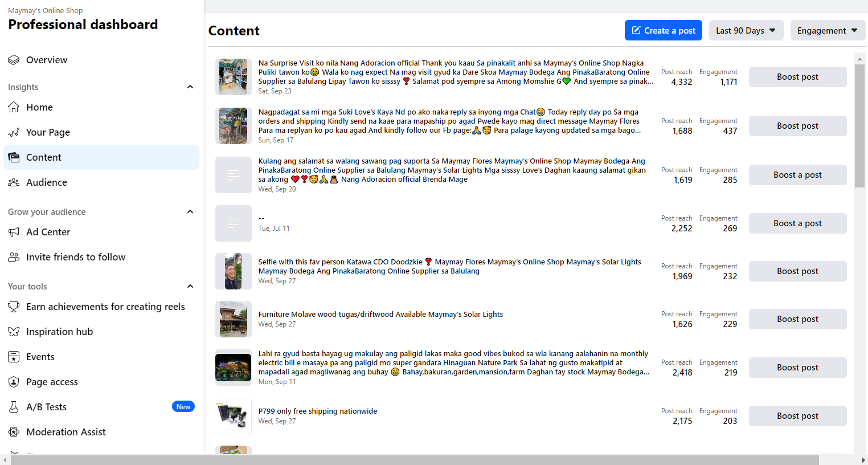Open Earn achievements trophy icon
Viewport: 868px width, 465px height.
[14, 307]
